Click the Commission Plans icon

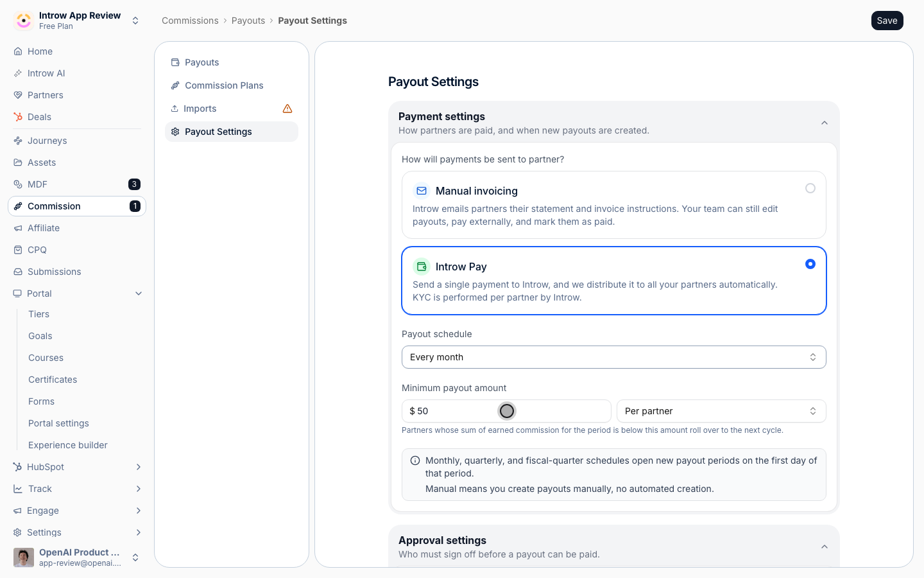coord(175,85)
